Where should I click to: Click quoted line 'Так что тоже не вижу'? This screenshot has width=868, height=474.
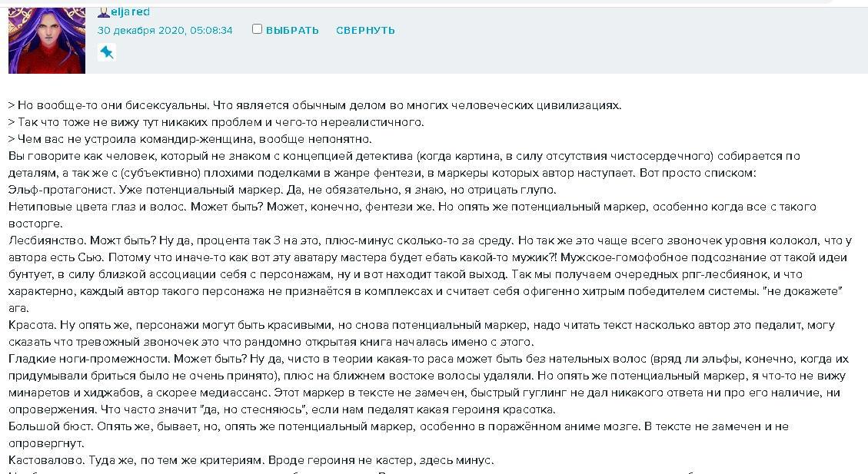215,122
